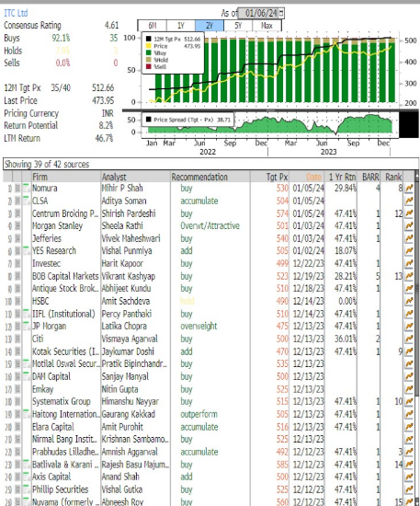Open chart icon for Emkay row
This screenshot has width=420, height=506.
pos(409,389)
